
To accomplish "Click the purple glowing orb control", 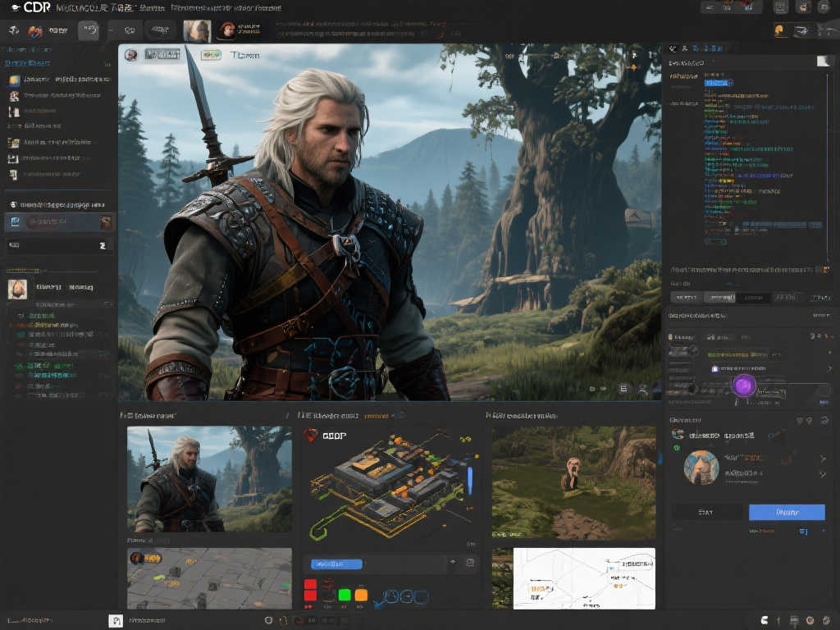I will 745,386.
